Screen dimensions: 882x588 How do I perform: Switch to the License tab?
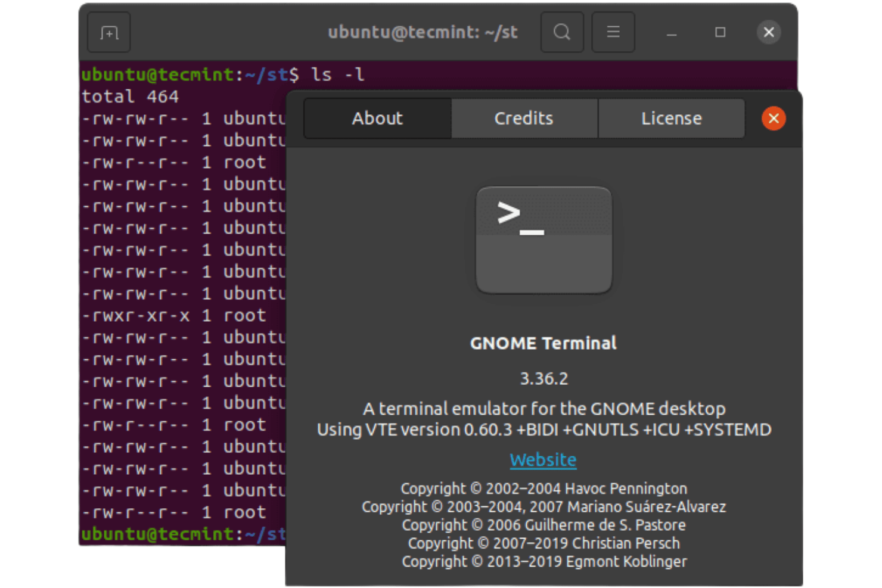pyautogui.click(x=672, y=119)
